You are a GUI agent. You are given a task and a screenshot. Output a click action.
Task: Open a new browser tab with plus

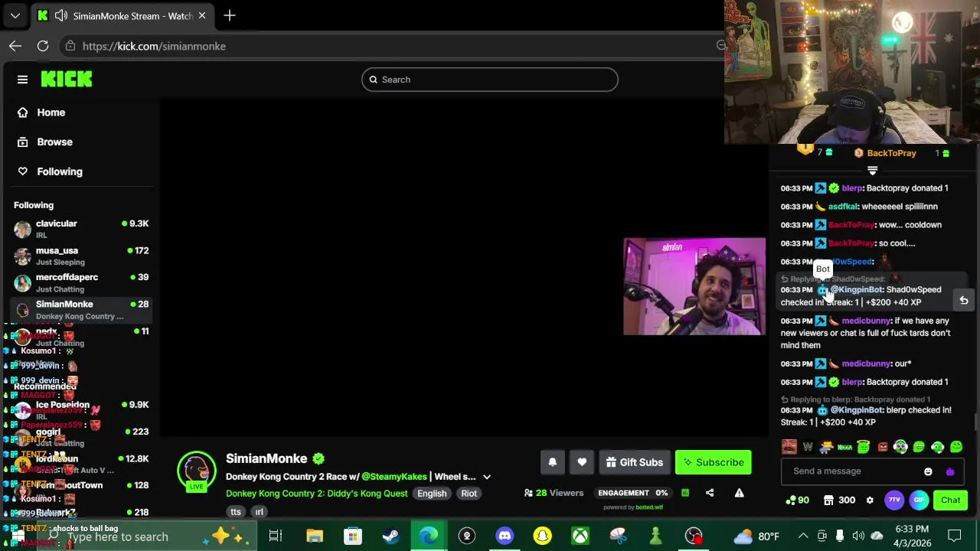coord(229,15)
